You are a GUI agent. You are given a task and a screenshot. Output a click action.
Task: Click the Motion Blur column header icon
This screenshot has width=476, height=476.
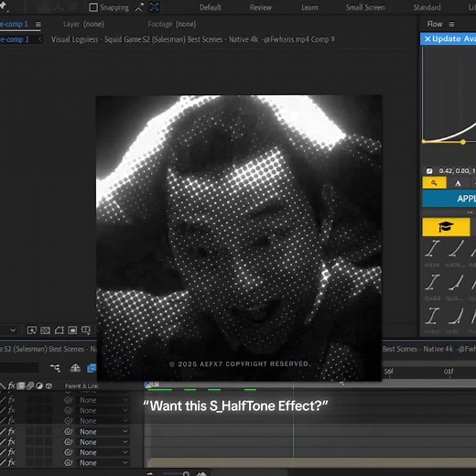30,386
